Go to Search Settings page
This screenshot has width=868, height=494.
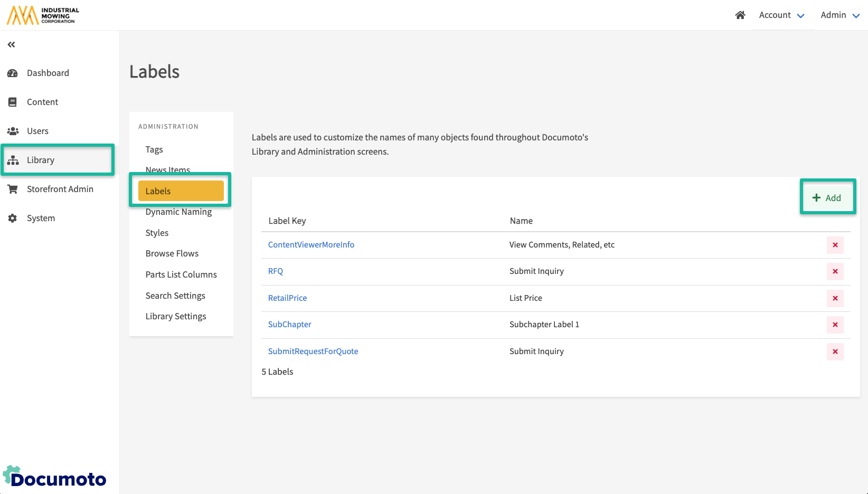[175, 296]
